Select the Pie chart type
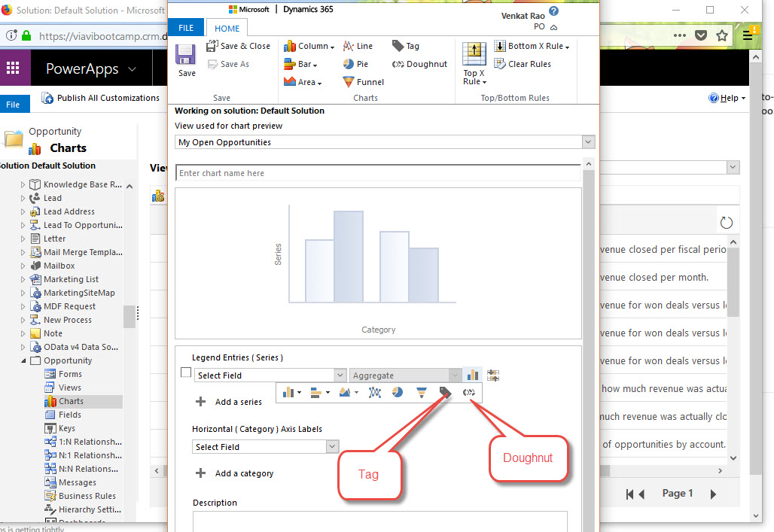Screen dimensions: 774x532 pyautogui.click(x=355, y=64)
